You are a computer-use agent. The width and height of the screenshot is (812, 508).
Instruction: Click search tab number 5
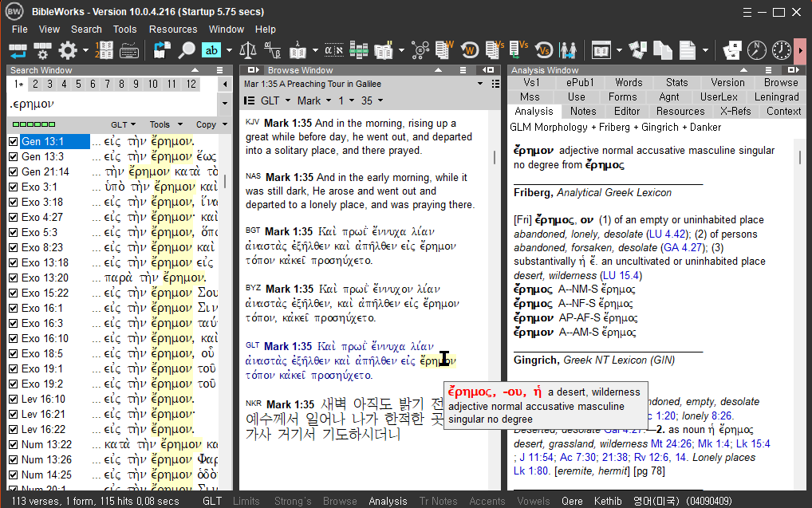pos(78,84)
